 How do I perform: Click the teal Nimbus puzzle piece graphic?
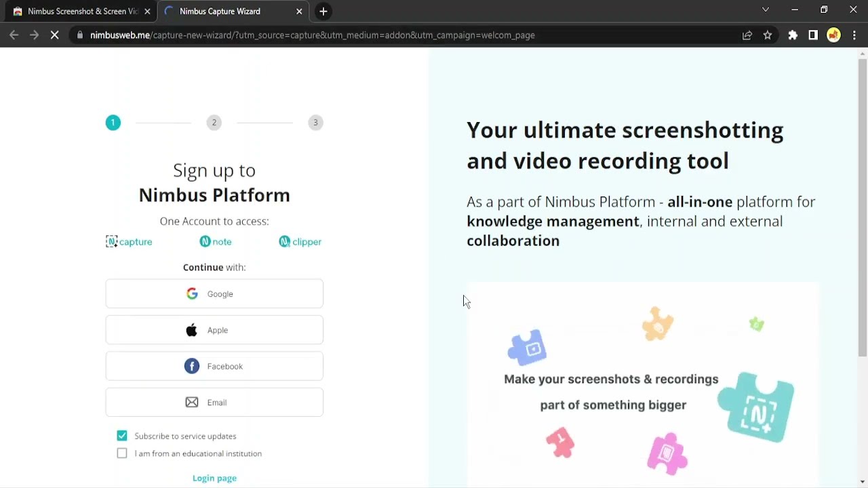click(756, 407)
